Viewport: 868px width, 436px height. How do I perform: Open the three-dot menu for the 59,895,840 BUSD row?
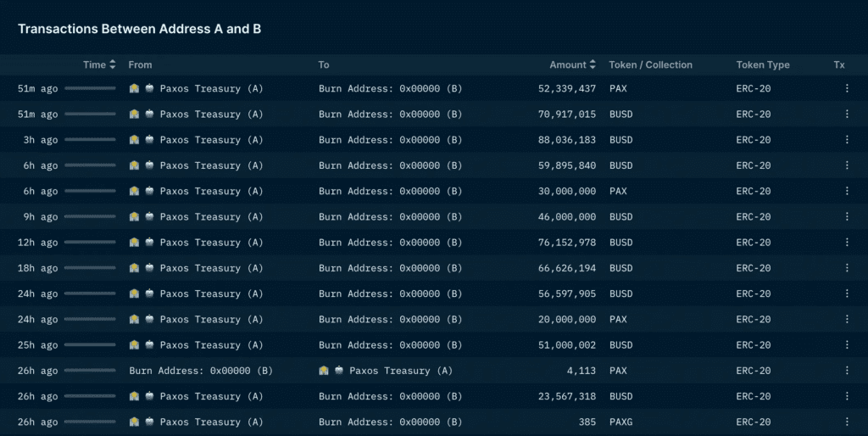coord(847,165)
